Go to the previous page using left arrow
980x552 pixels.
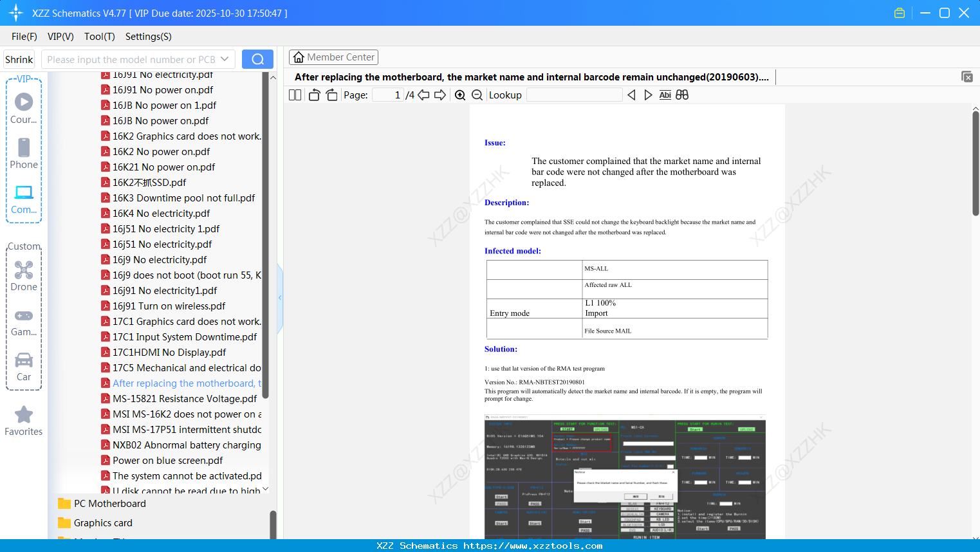coord(423,95)
